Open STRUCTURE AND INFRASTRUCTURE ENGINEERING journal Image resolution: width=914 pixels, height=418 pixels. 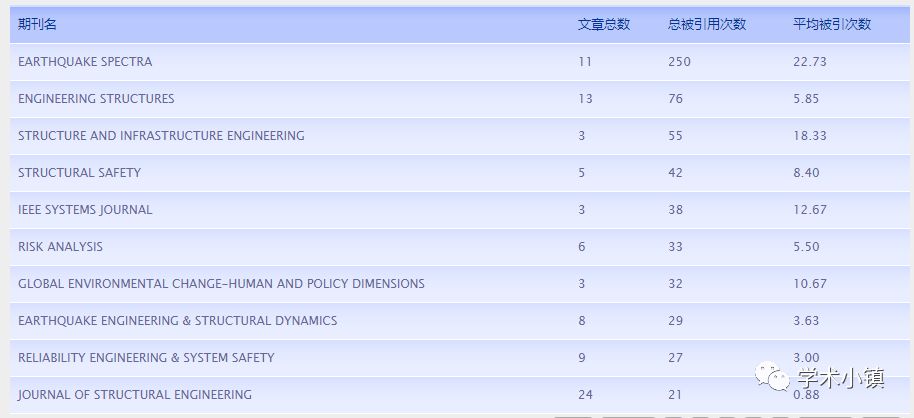[161, 136]
